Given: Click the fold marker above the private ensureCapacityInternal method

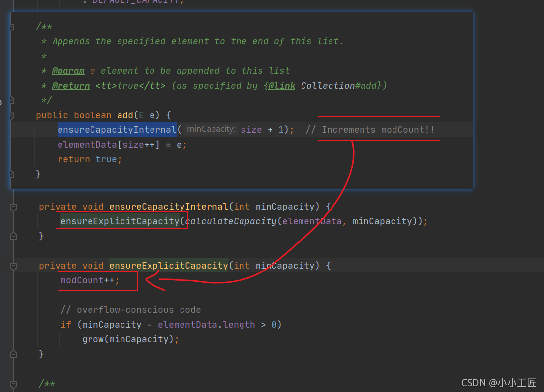Looking at the screenshot, I should [13, 207].
